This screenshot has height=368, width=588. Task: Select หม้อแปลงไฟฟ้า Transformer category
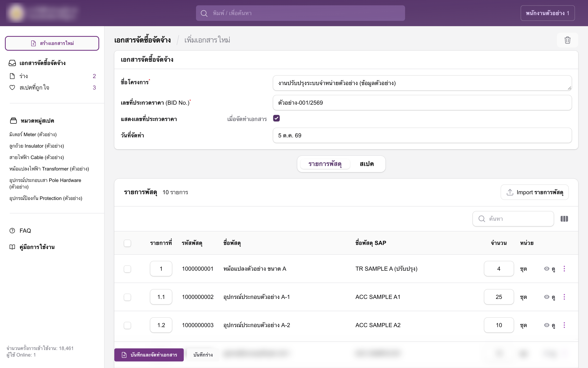[49, 169]
